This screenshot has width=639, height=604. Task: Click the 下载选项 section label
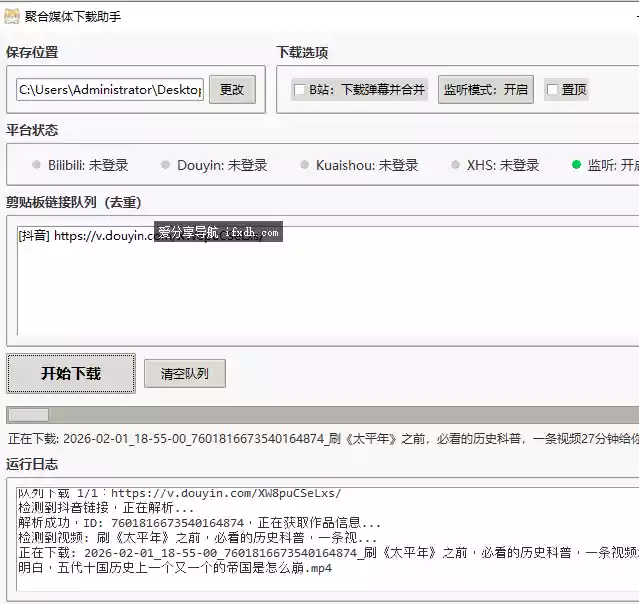pos(302,52)
